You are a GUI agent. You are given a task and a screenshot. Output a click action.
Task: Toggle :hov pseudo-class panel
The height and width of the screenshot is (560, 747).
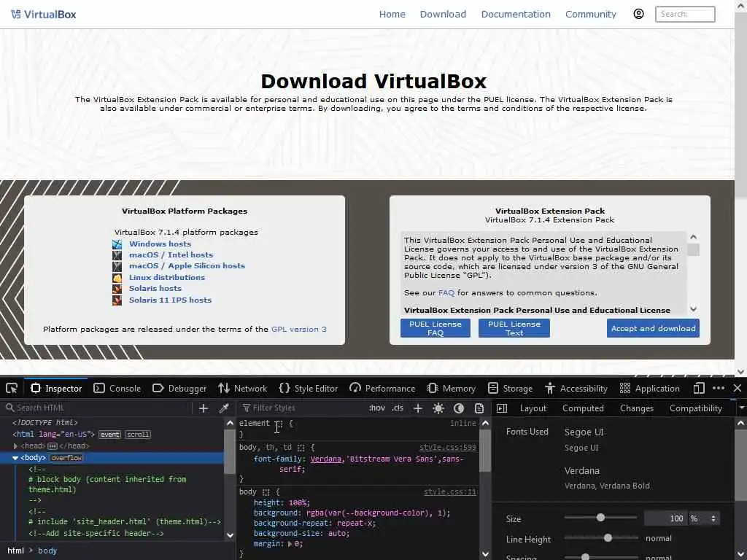point(377,408)
